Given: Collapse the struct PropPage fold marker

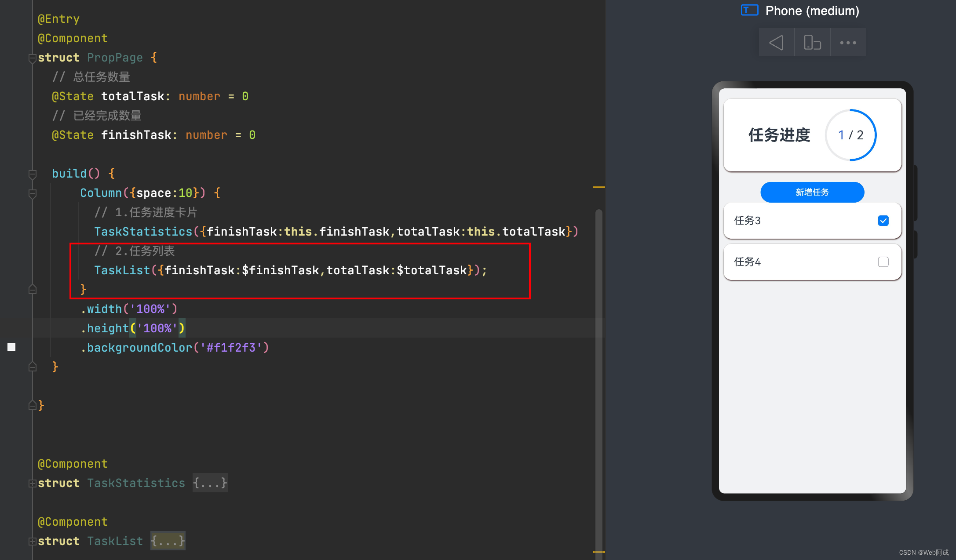Looking at the screenshot, I should click(x=32, y=58).
